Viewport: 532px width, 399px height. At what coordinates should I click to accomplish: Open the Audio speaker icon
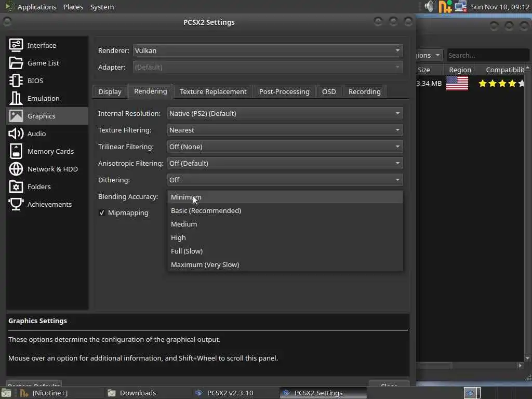(16, 134)
